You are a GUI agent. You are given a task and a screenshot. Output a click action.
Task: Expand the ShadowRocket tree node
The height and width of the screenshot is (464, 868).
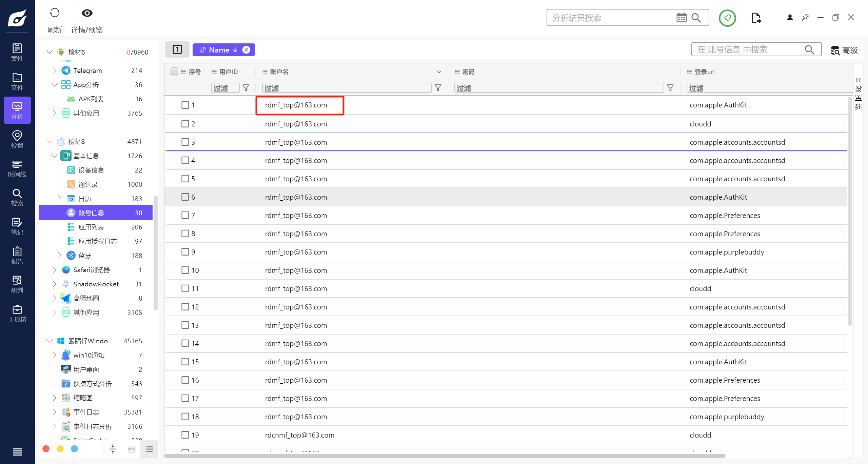(x=54, y=284)
